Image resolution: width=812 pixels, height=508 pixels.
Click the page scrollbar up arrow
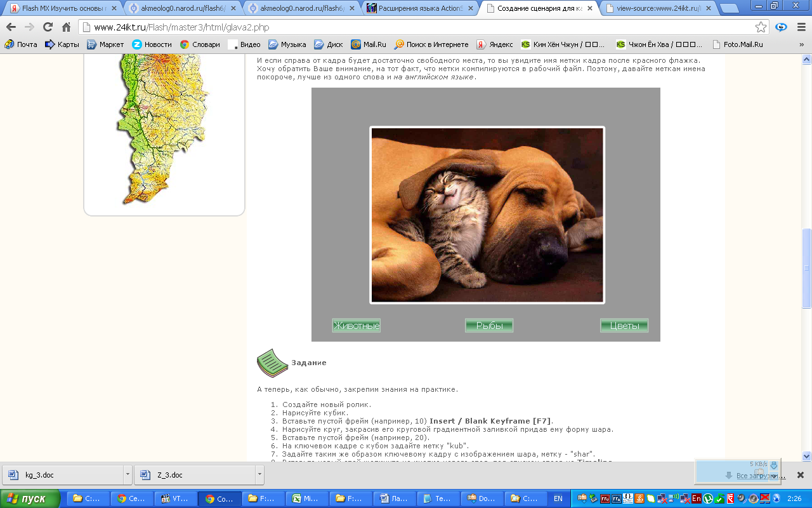tap(807, 59)
